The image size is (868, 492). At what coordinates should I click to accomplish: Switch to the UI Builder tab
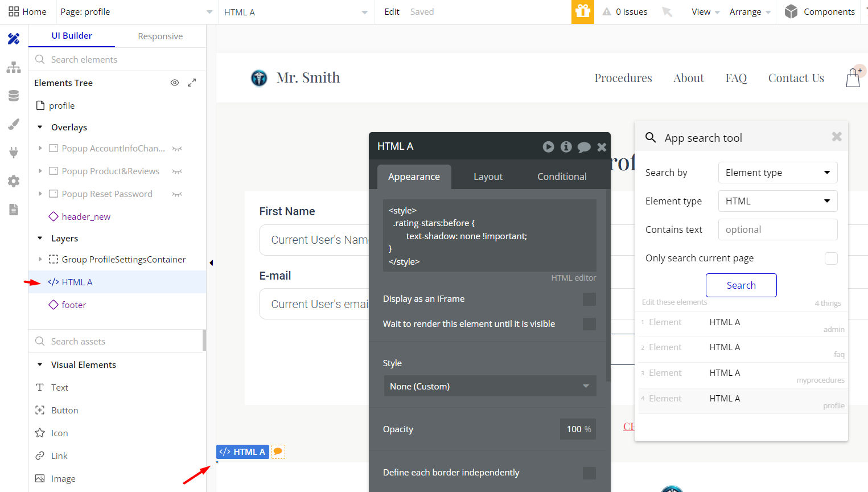[x=72, y=35]
